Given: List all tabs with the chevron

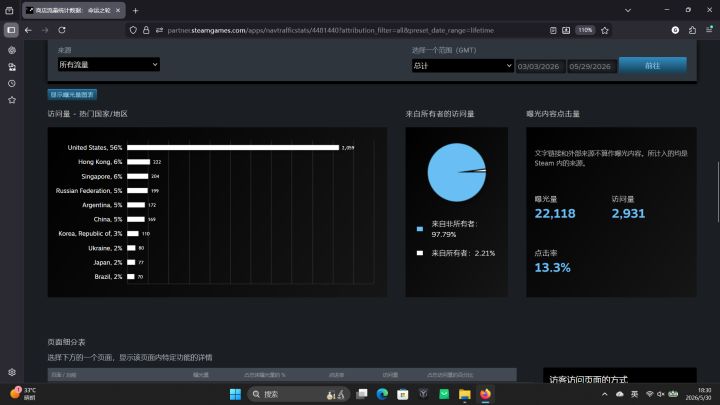Looking at the screenshot, I should point(628,10).
